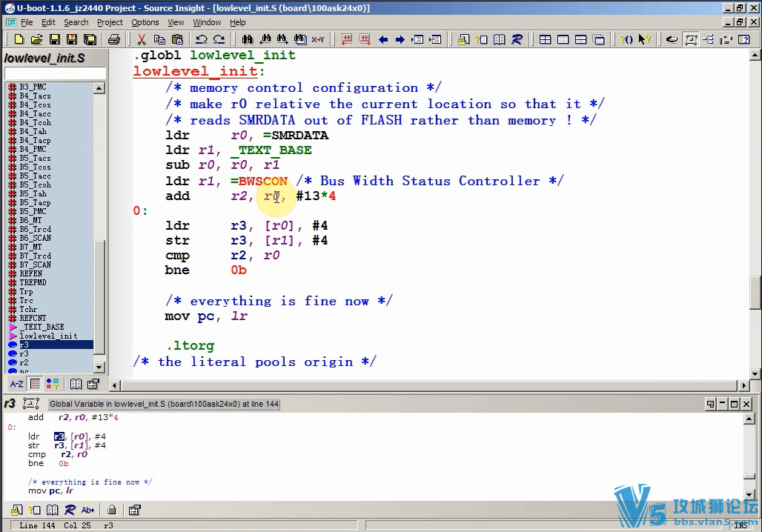The height and width of the screenshot is (532, 762).
Task: Click symbol list scrollbar thumb
Action: click(x=99, y=297)
